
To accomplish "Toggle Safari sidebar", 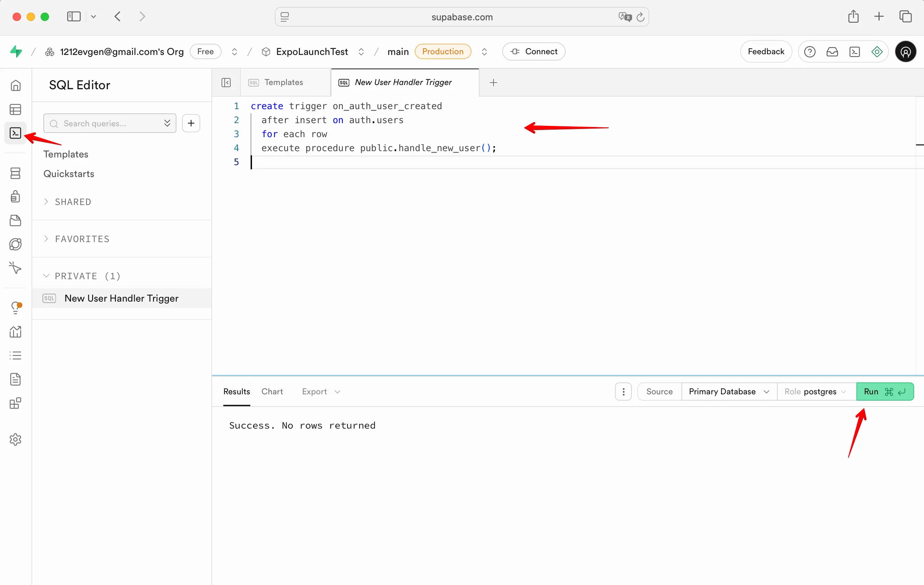I will pos(73,16).
